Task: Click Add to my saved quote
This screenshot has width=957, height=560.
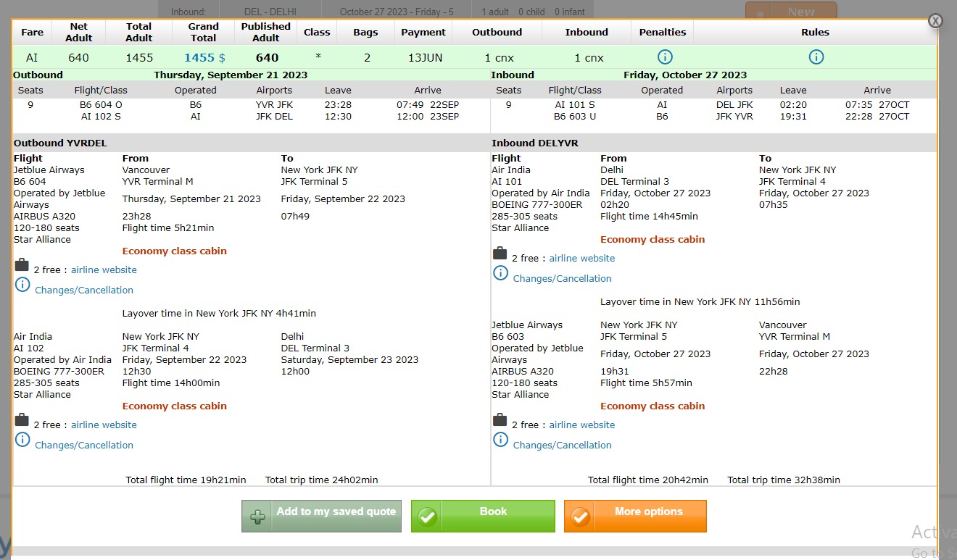Action: (321, 516)
